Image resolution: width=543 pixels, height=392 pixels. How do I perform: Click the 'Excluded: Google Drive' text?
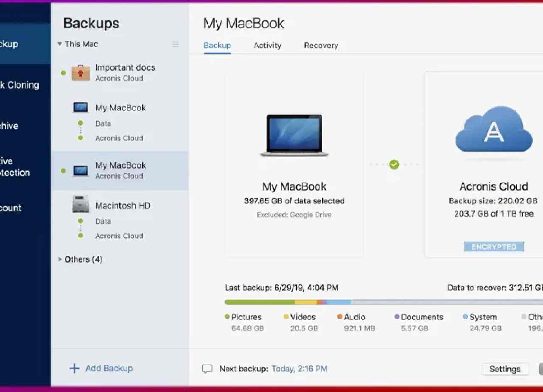(294, 215)
